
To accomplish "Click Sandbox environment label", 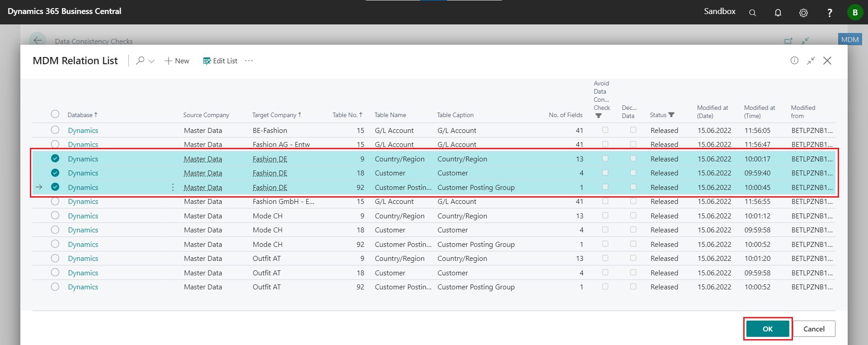I will 720,11.
